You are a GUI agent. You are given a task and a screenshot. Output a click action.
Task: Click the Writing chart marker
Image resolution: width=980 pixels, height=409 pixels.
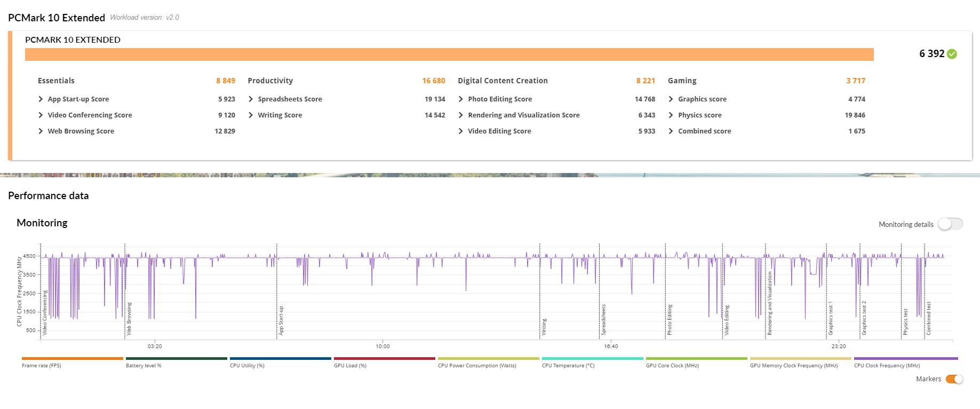544,327
